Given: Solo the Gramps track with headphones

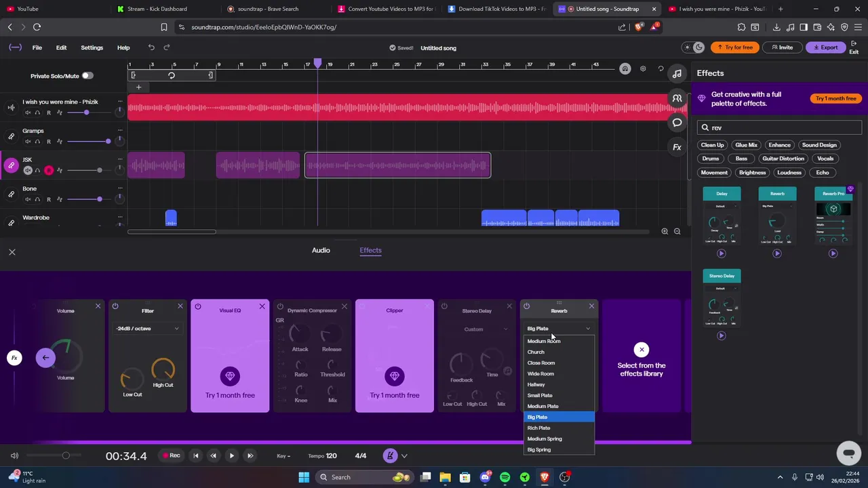Looking at the screenshot, I should (37, 142).
